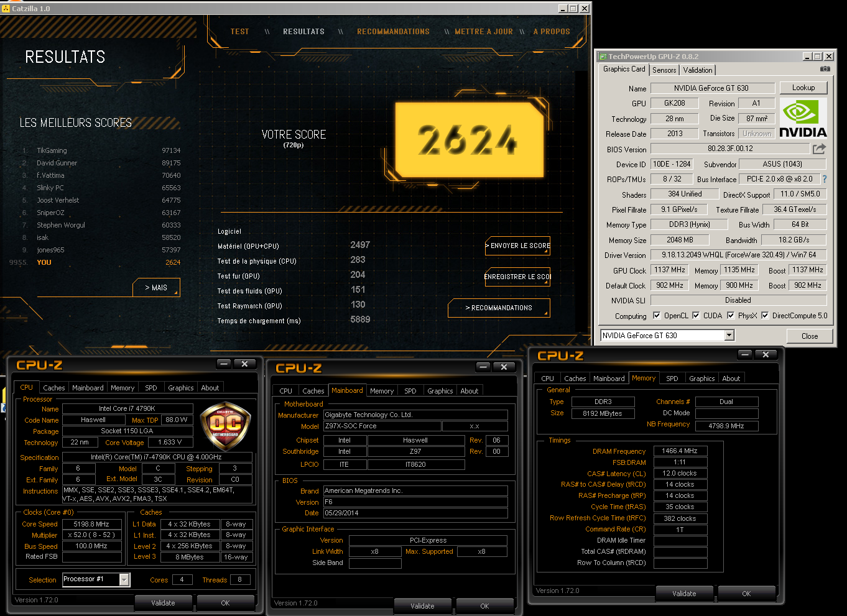Click the mainboard model Z97X-SOC Force field
847x616 pixels.
coord(382,426)
